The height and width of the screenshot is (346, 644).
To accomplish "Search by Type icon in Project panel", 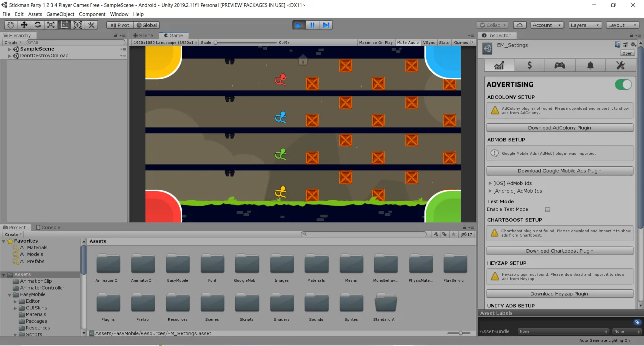I will [436, 234].
